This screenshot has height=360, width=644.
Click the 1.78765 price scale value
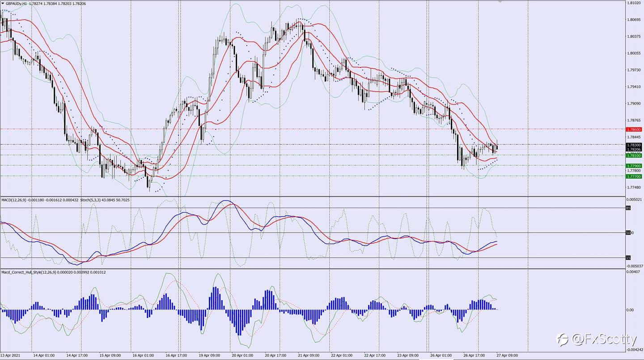pos(634,120)
